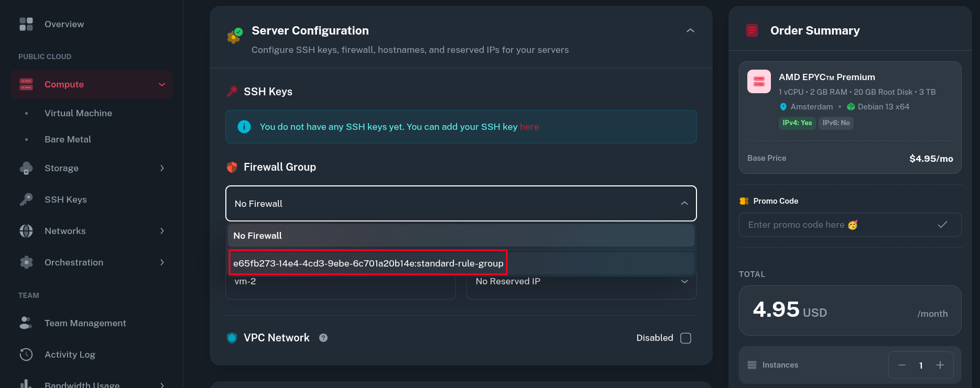980x388 pixels.
Task: Click the promo code input field
Action: point(839,225)
